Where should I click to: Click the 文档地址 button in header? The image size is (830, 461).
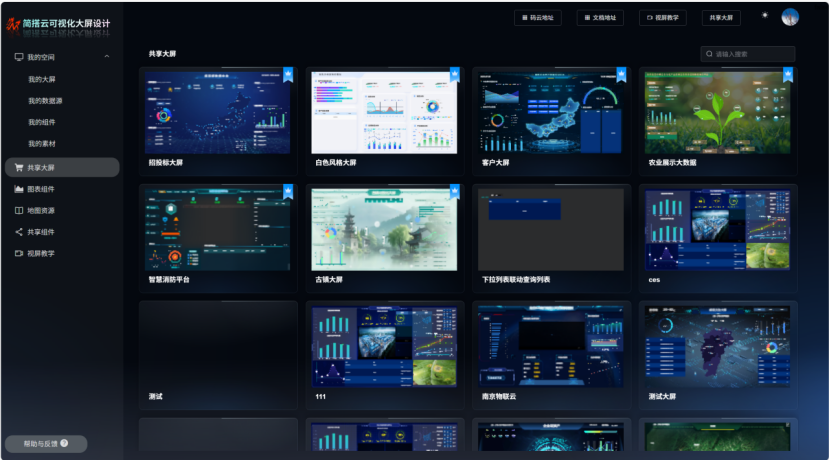coord(603,18)
